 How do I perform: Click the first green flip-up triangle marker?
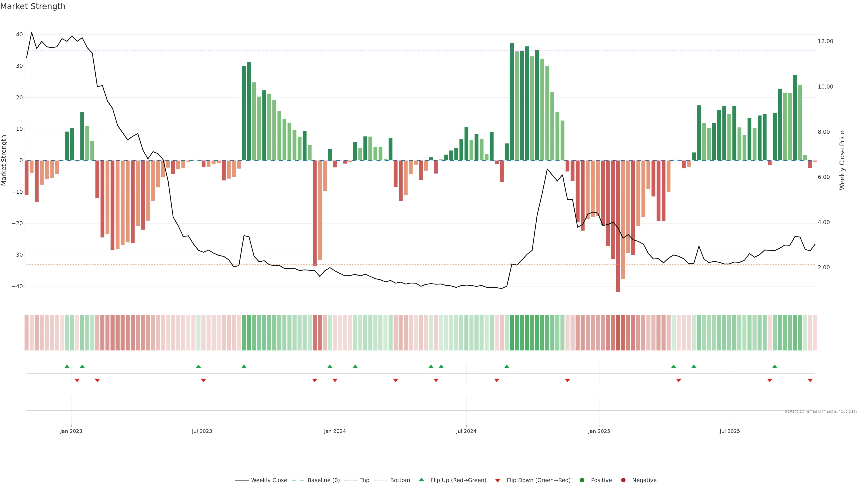click(67, 366)
